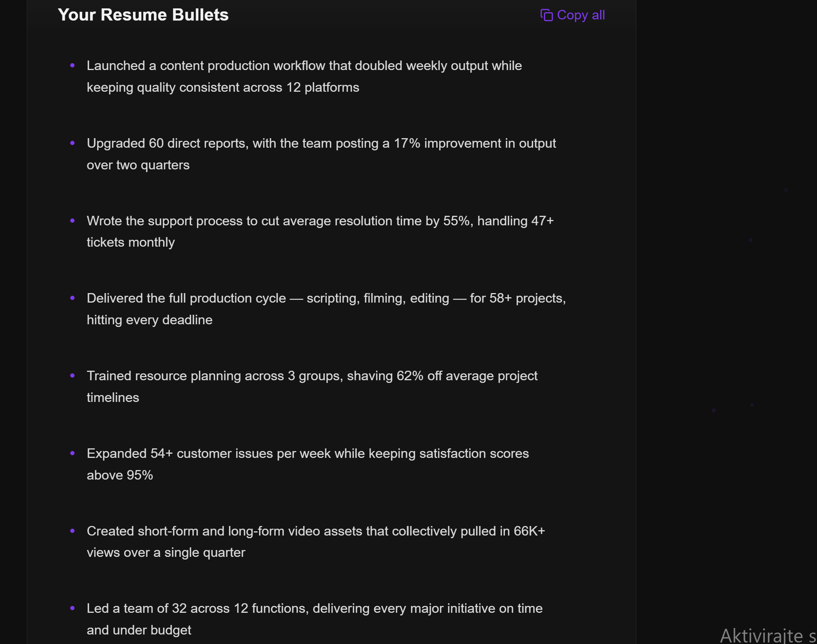Click the bullet marker beside support process bullet

point(72,221)
